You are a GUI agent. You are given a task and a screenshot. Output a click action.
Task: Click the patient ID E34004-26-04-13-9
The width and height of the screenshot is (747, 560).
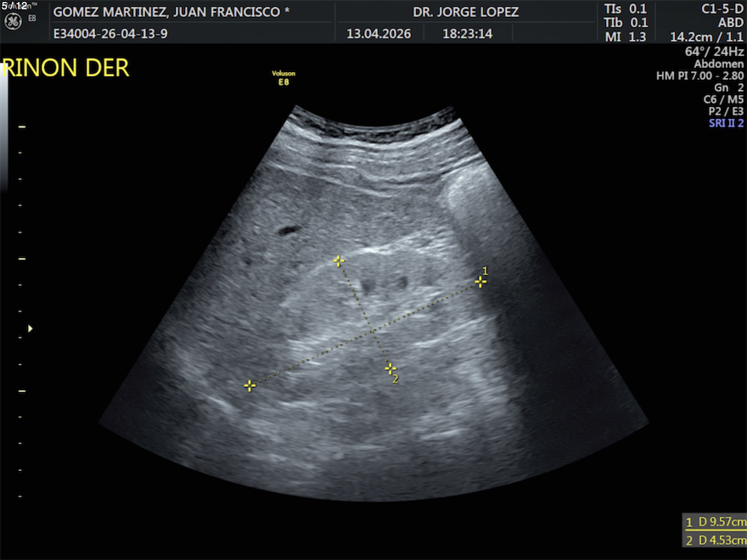110,34
